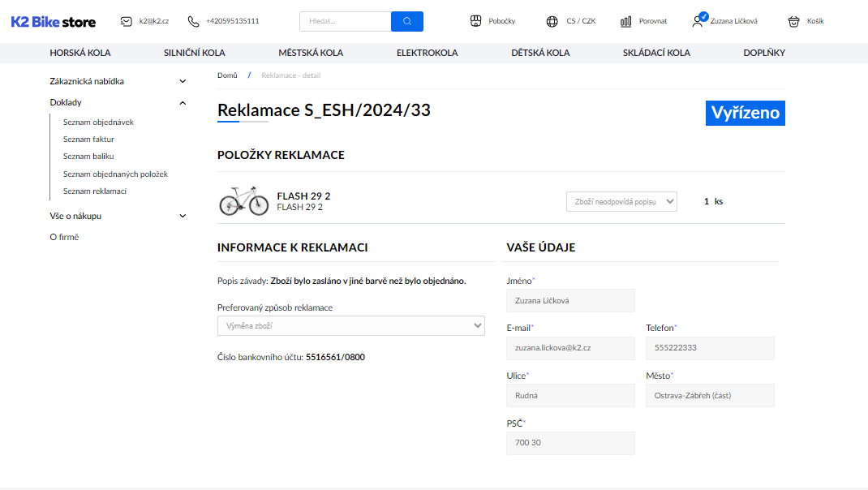Viewport: 868px width, 490px height.
Task: Click the E-mail input field
Action: click(x=570, y=348)
